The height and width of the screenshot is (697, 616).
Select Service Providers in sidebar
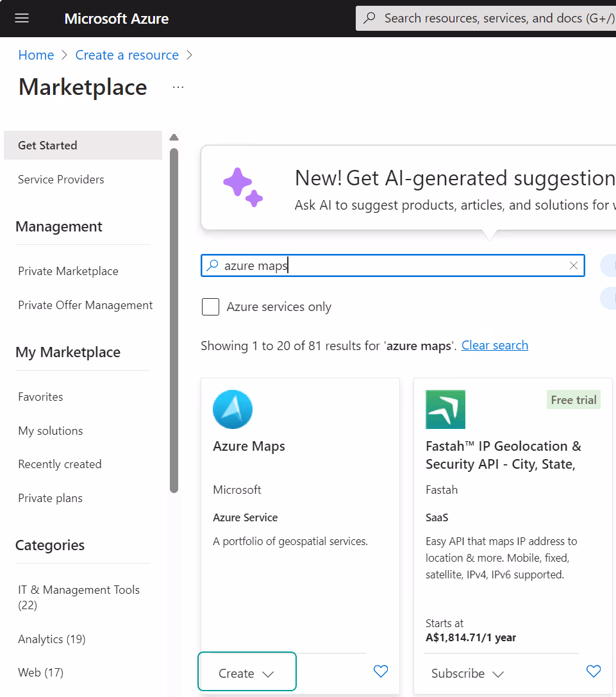click(x=61, y=180)
